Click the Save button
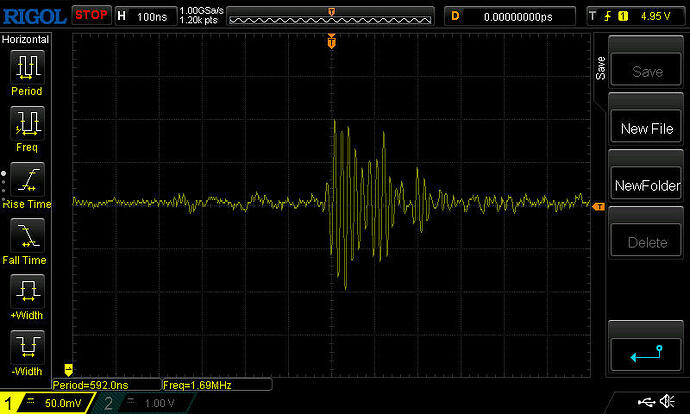The width and height of the screenshot is (690, 414). pos(646,70)
